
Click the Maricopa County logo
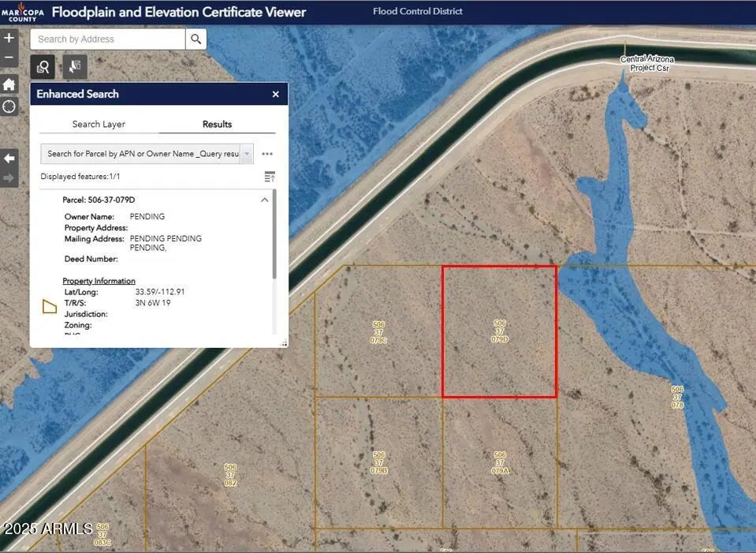coord(22,11)
